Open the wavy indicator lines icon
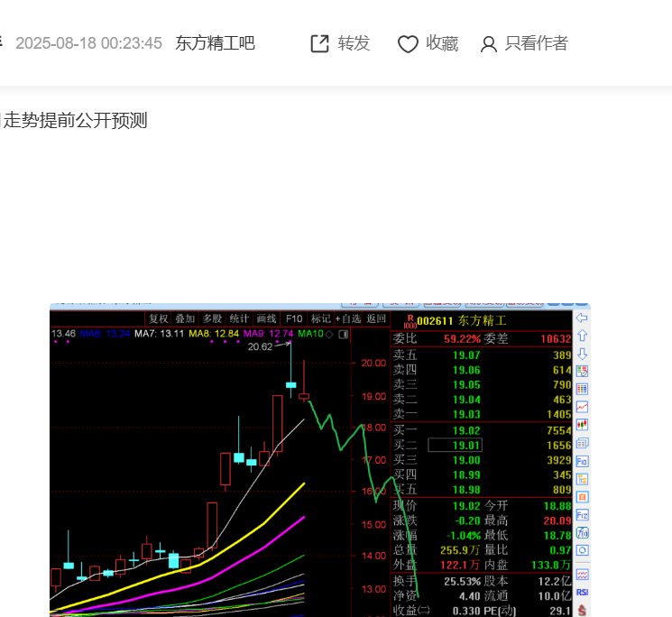Viewport: 672px width, 617px height. coord(582,575)
